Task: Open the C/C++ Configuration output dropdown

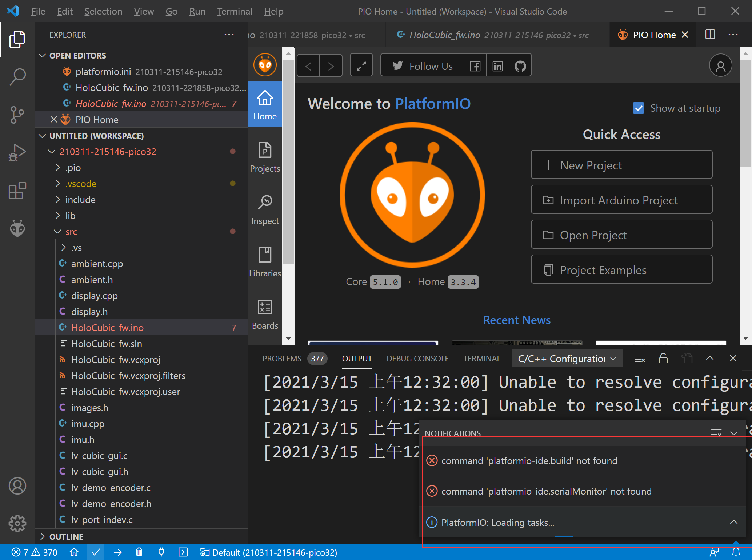Action: (x=567, y=359)
